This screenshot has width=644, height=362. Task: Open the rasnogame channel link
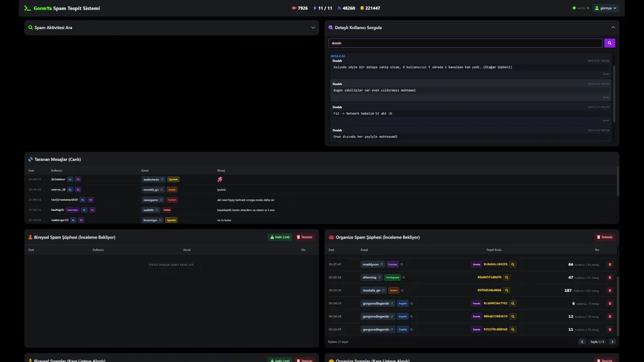[x=162, y=200]
